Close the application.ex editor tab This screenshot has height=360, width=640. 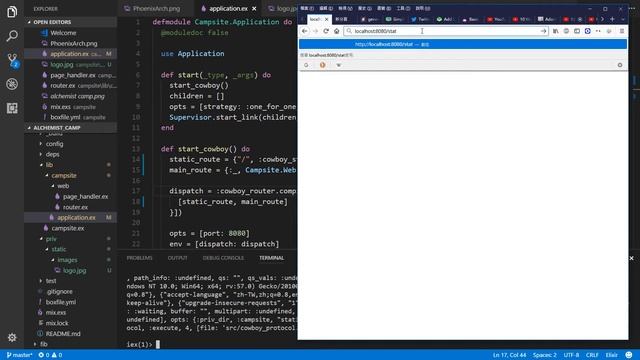(x=254, y=9)
